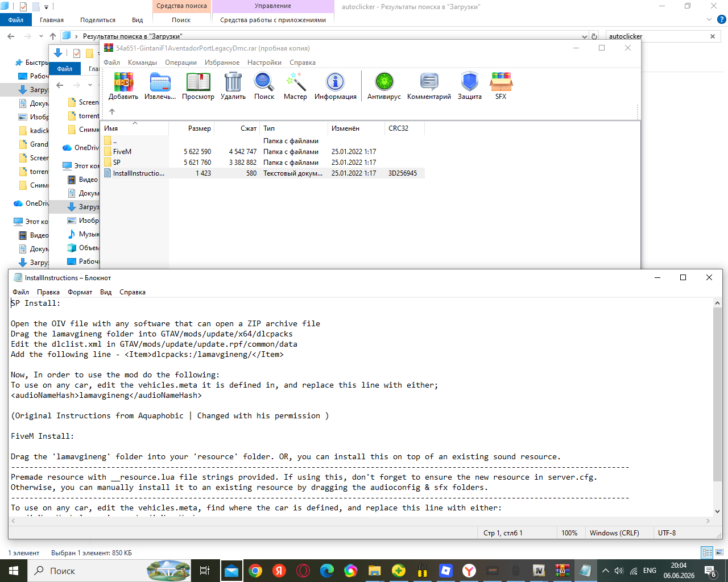728x582 pixels.
Task: Switch to Главная tab in Explorer ribbon
Action: tap(52, 20)
